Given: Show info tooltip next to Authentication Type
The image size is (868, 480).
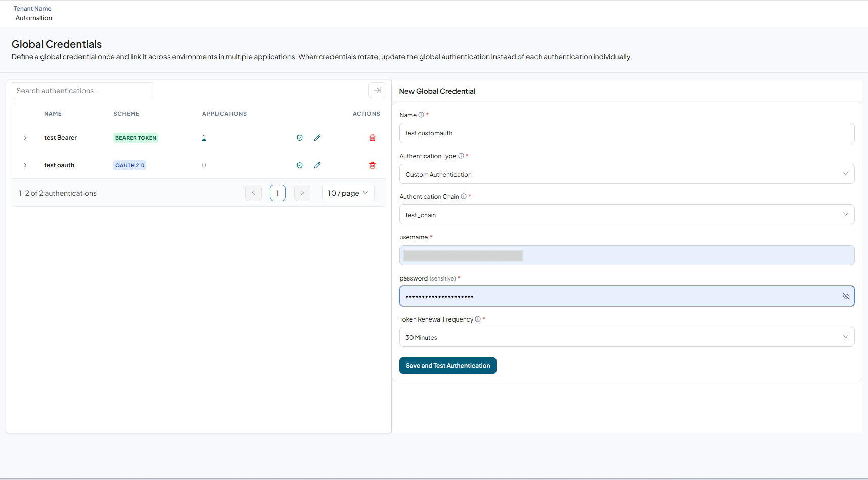Looking at the screenshot, I should (461, 156).
